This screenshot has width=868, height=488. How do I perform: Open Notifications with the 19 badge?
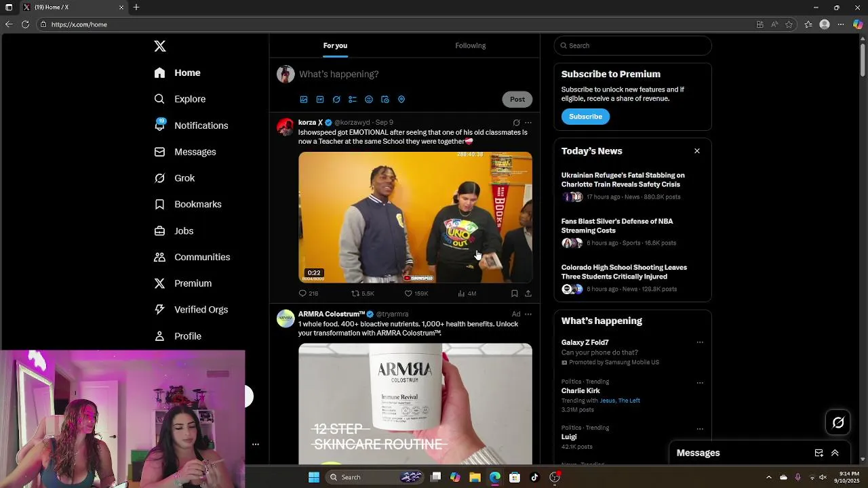point(191,125)
